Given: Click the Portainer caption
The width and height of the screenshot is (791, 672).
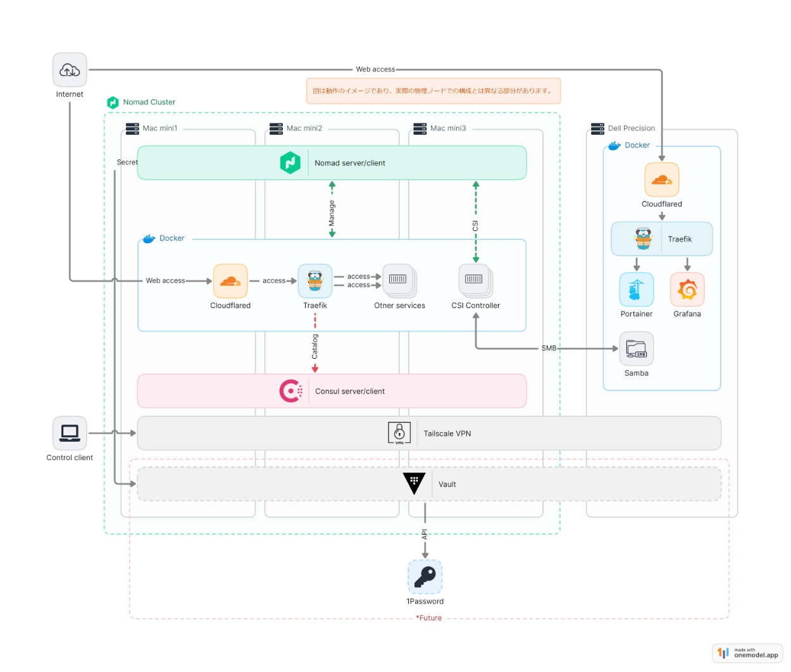Looking at the screenshot, I should coord(637,314).
